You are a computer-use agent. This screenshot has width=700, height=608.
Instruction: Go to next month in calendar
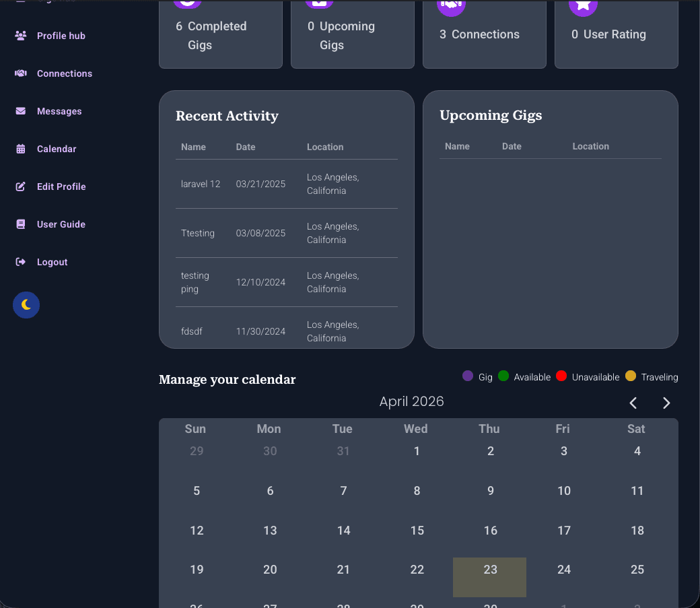pos(666,403)
